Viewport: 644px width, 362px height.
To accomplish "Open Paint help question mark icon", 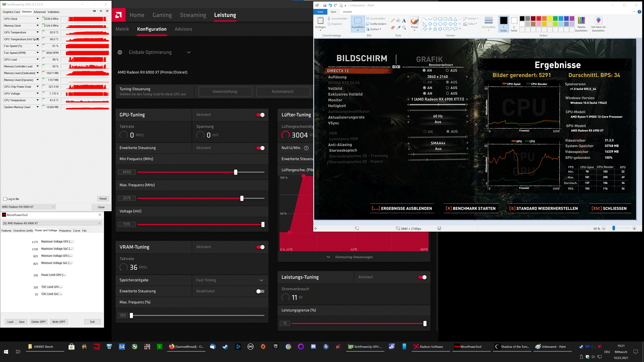I will point(639,12).
